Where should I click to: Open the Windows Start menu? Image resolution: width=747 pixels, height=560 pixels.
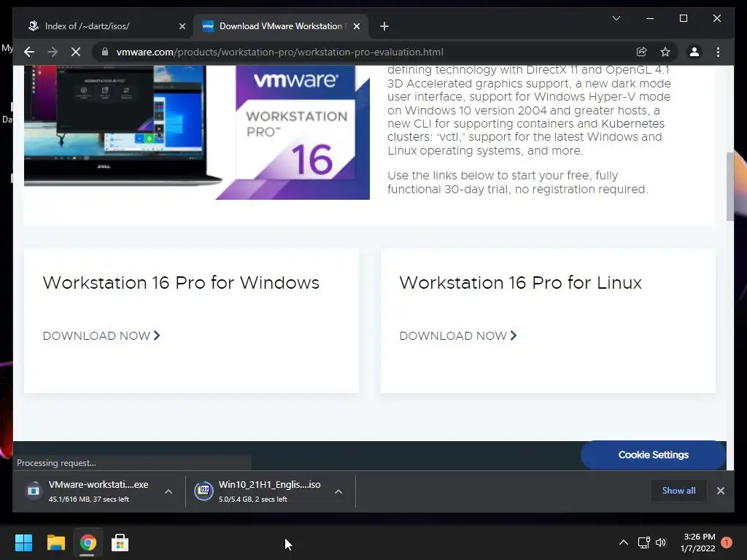[x=23, y=542]
